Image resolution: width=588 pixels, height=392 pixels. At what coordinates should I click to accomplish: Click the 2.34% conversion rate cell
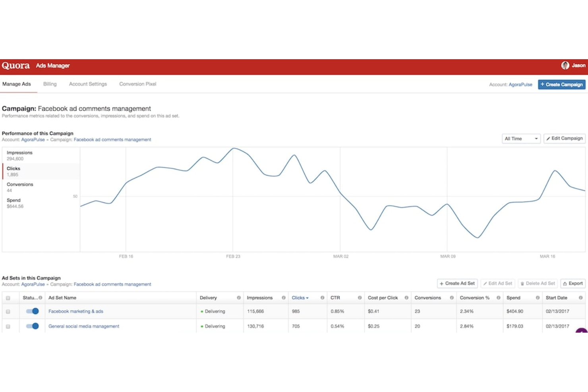click(467, 311)
